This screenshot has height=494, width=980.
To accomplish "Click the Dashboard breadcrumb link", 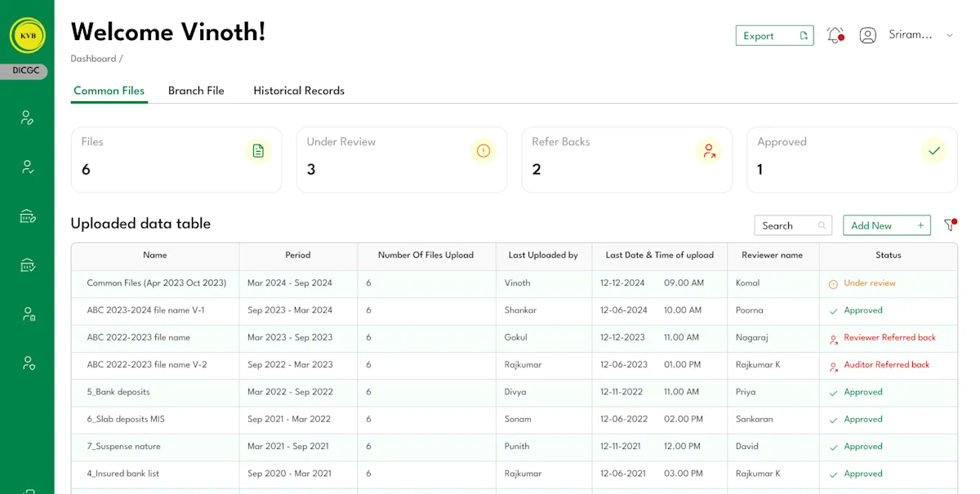I will [93, 59].
